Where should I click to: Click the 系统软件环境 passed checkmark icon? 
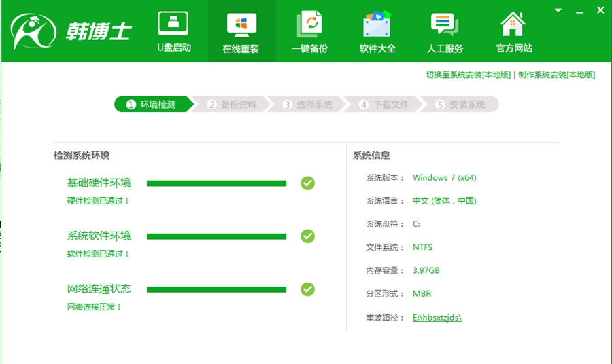(307, 236)
